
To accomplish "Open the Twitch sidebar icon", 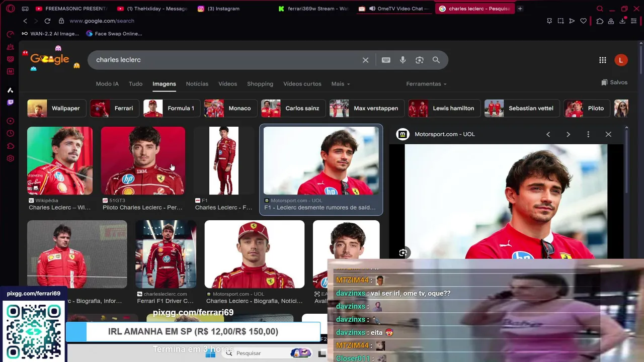I will coord(10,103).
